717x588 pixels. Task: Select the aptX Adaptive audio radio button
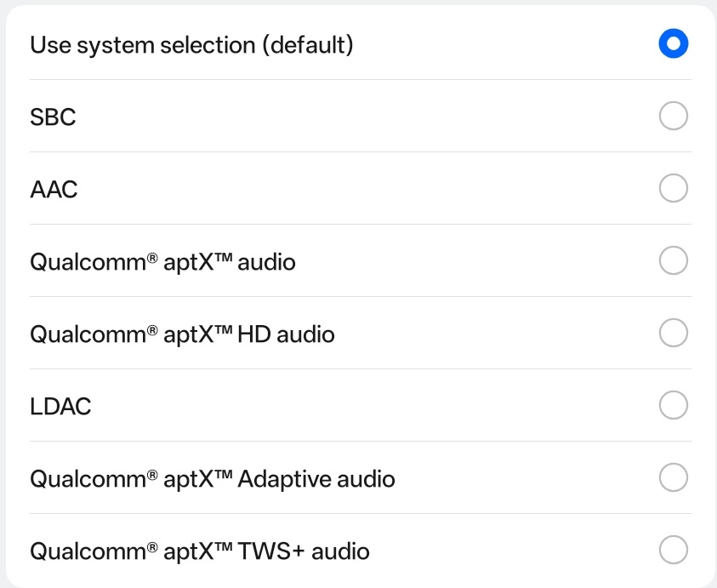pos(673,477)
